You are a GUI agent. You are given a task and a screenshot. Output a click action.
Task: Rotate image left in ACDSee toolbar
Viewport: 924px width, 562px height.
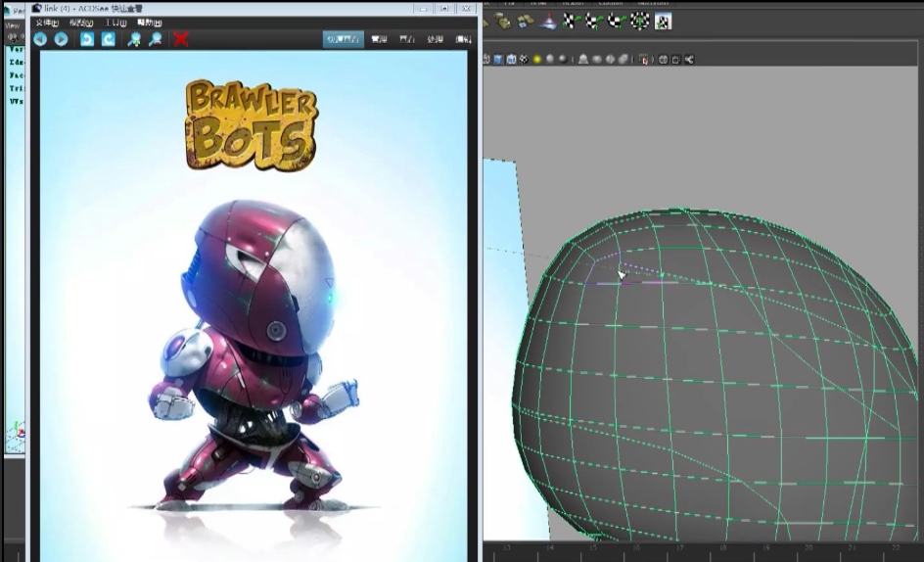point(86,39)
